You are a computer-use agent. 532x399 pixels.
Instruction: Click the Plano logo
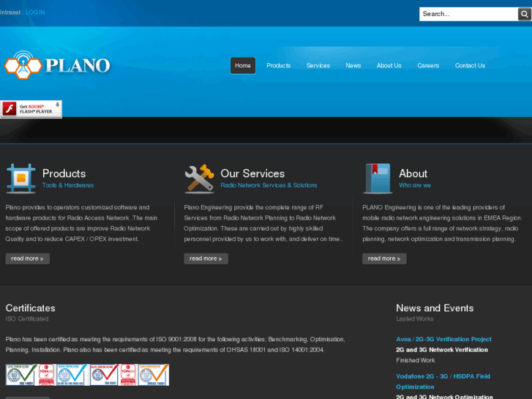(x=57, y=64)
